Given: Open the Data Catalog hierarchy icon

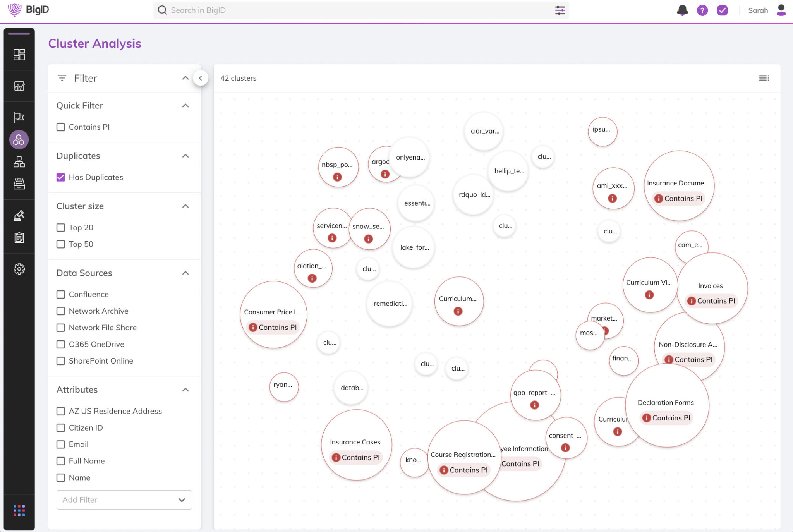Looking at the screenshot, I should point(19,162).
